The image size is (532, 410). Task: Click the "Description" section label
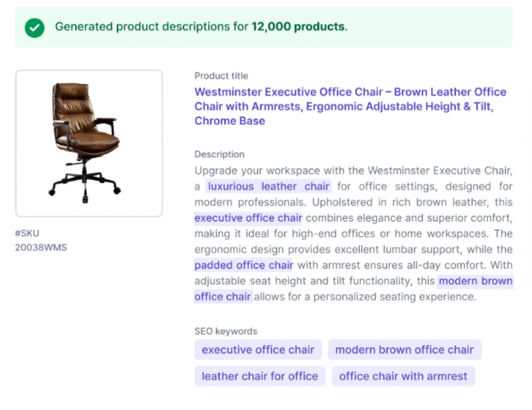[219, 154]
